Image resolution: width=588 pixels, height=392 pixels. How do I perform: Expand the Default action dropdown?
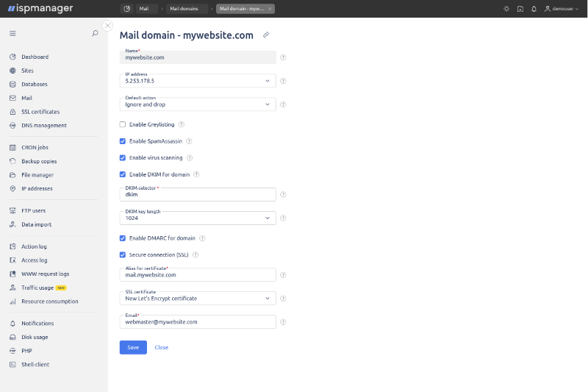[x=197, y=104]
